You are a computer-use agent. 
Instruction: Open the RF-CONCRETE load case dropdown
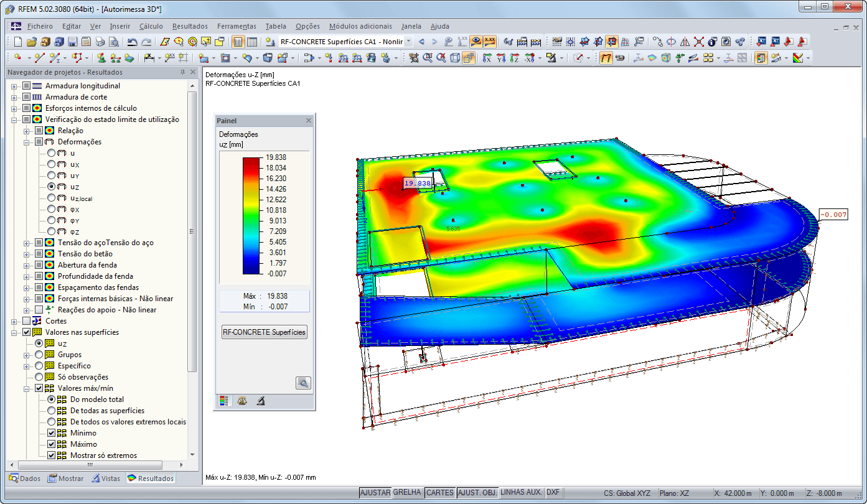coord(409,42)
